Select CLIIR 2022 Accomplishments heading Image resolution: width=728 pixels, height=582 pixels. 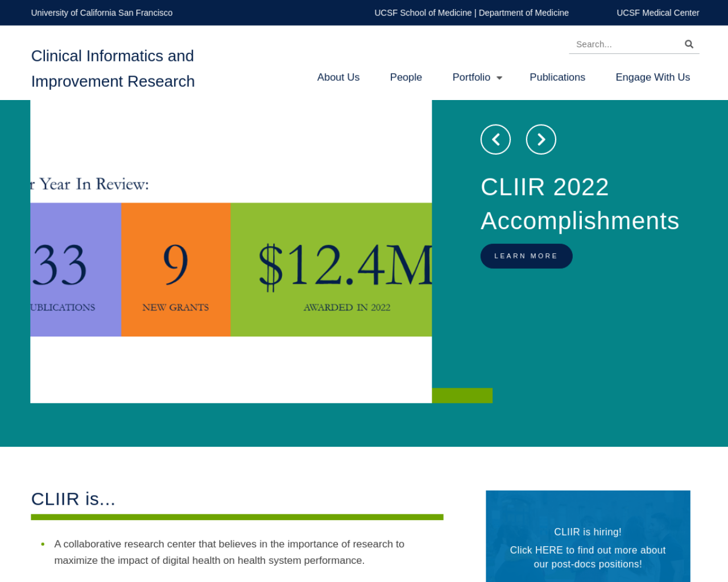pyautogui.click(x=580, y=204)
